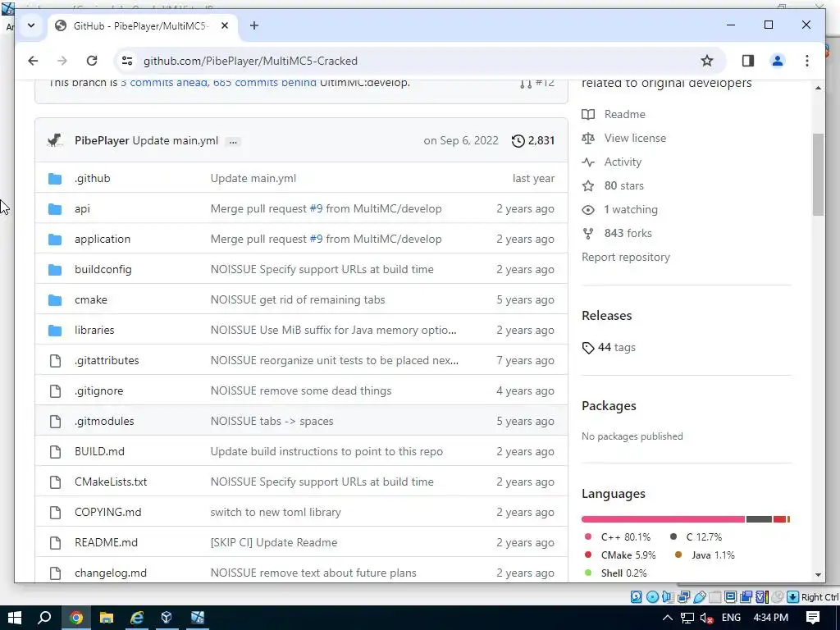The image size is (840, 630).
Task: Click the buildconfig folder icon
Action: 55,269
